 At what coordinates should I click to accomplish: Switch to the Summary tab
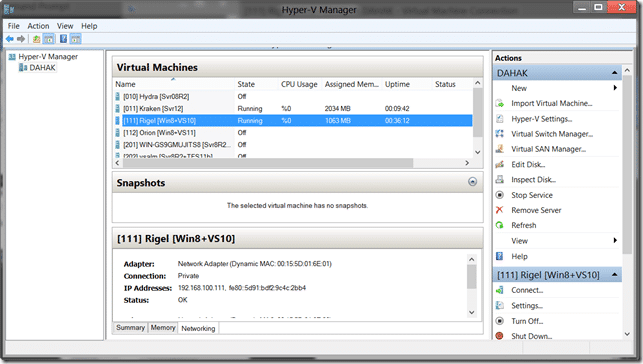[130, 328]
